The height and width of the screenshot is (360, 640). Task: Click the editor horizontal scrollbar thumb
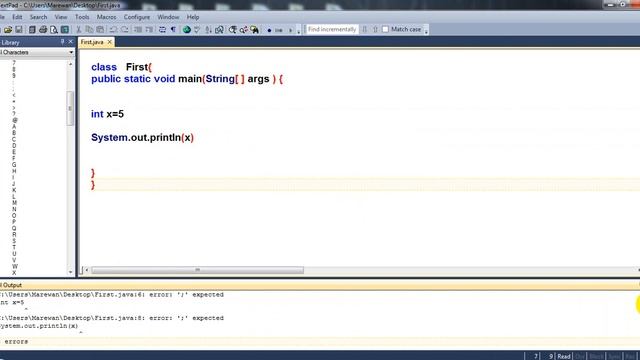pyautogui.click(x=198, y=270)
